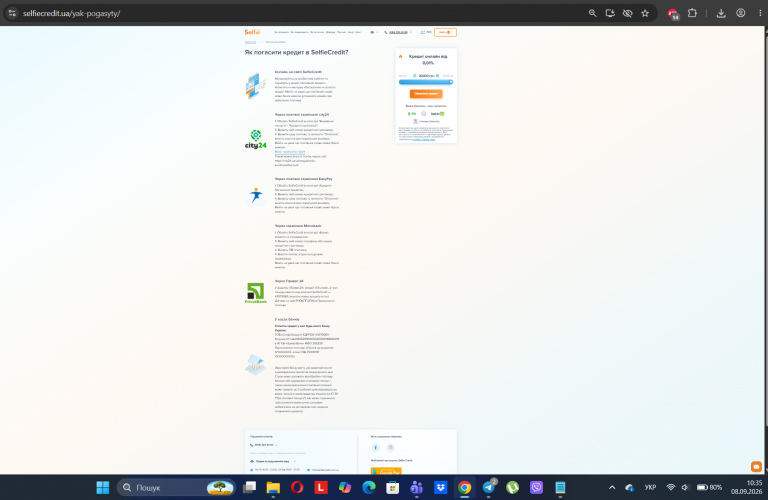Open Microsoft Edge on taskbar

point(369,487)
